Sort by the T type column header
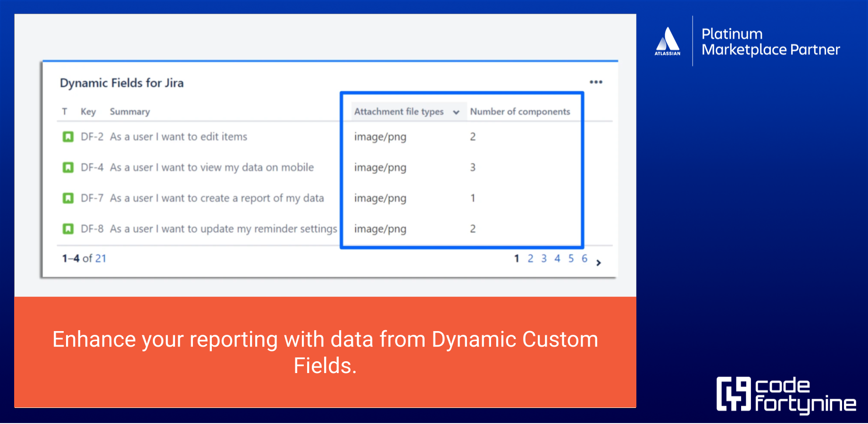 (x=65, y=112)
